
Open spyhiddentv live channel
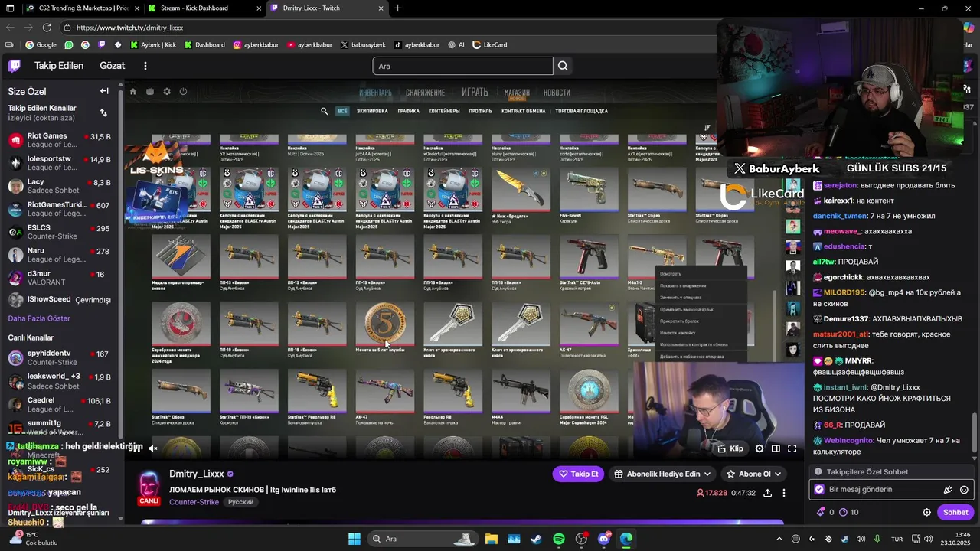click(x=59, y=357)
